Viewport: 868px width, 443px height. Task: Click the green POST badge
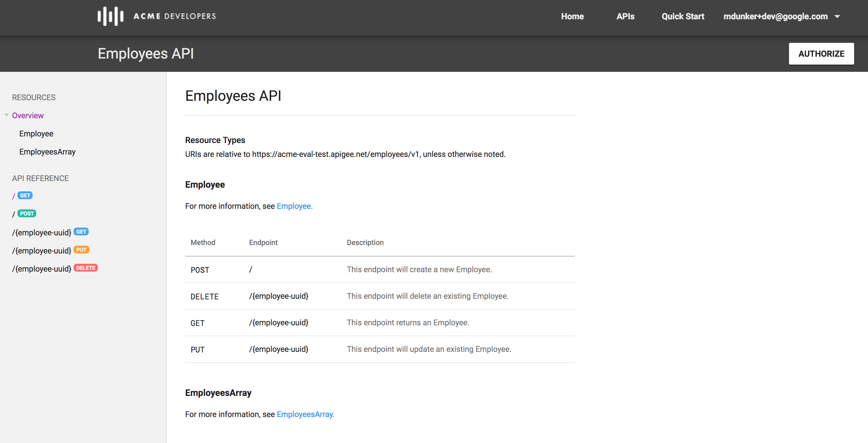click(27, 213)
